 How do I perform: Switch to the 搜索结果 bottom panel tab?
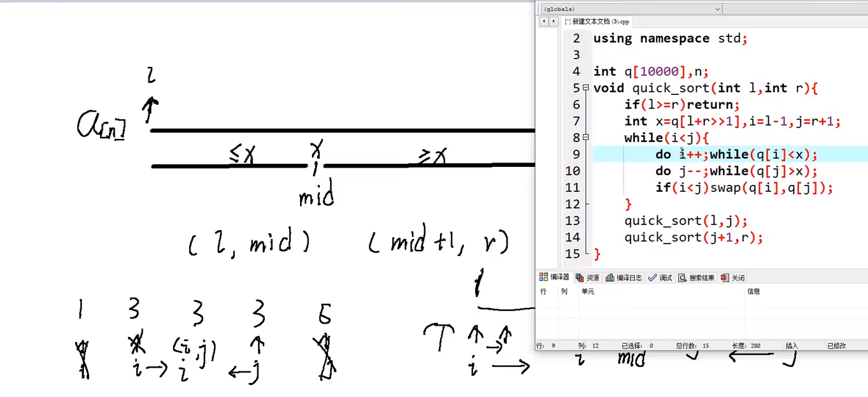pos(696,278)
